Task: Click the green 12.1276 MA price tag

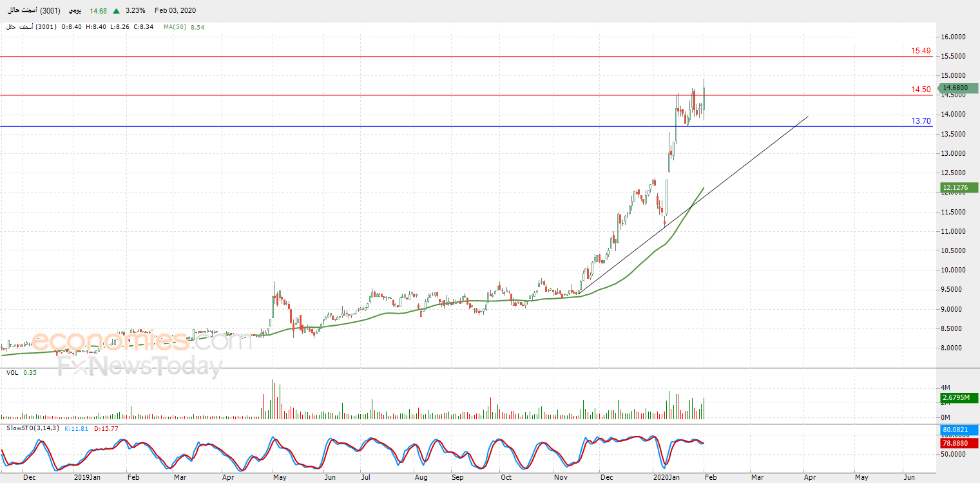Action: click(x=959, y=189)
